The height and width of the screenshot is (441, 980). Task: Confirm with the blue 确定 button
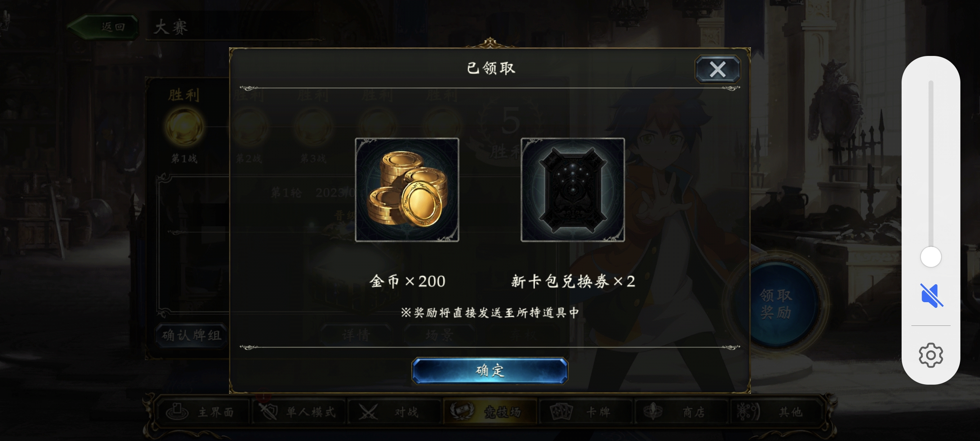pos(490,371)
